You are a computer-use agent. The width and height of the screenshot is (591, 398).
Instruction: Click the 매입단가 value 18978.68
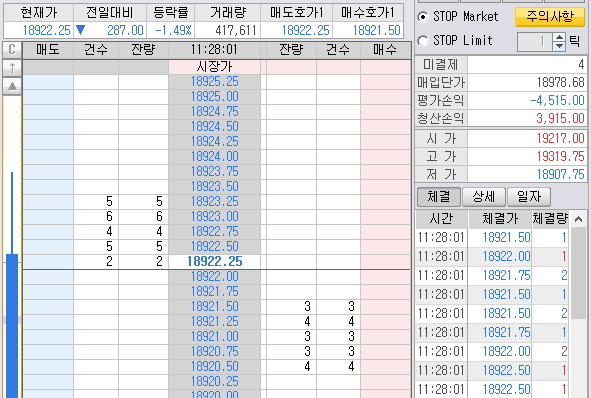pyautogui.click(x=560, y=83)
